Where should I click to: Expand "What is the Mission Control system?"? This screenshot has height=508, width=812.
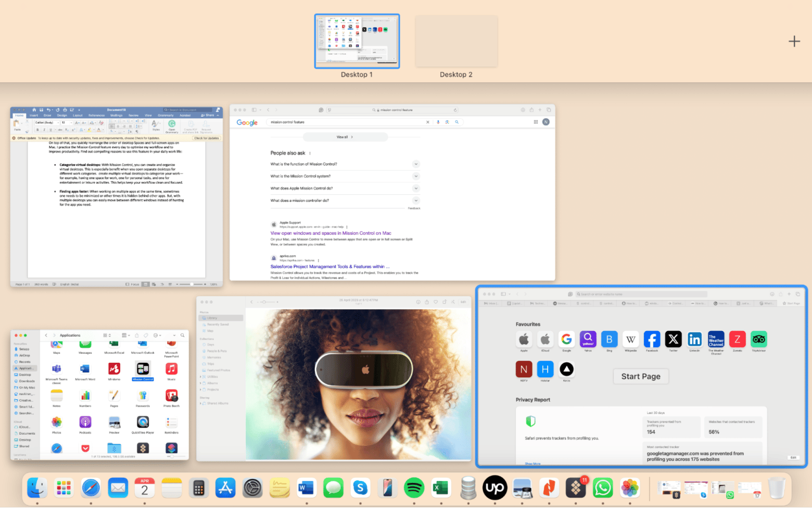[416, 176]
